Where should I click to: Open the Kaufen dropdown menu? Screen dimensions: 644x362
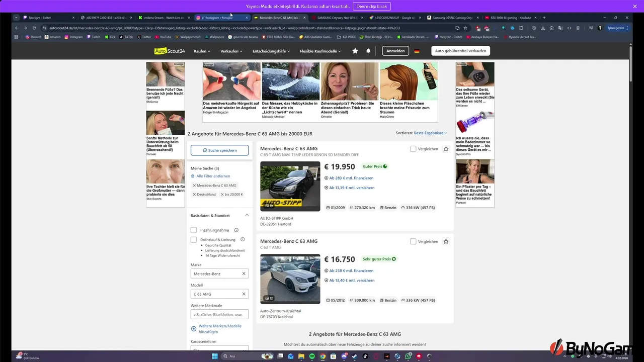click(x=202, y=51)
